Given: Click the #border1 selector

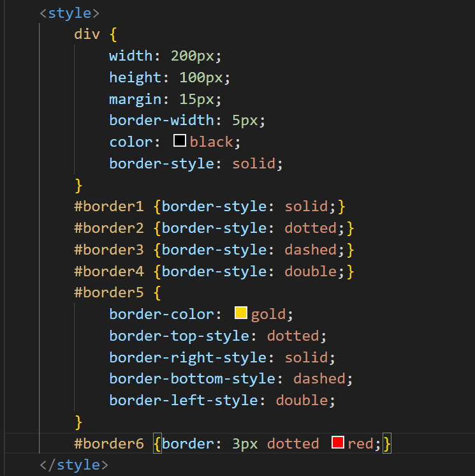Looking at the screenshot, I should pos(109,207).
